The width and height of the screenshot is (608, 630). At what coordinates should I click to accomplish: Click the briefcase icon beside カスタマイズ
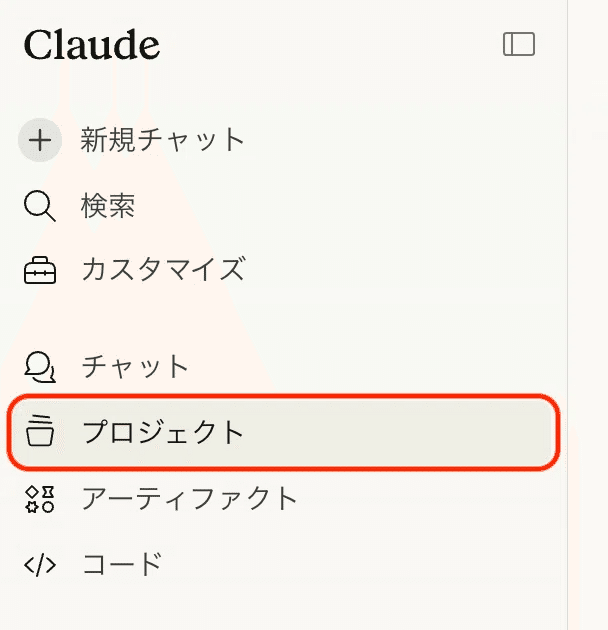[40, 270]
